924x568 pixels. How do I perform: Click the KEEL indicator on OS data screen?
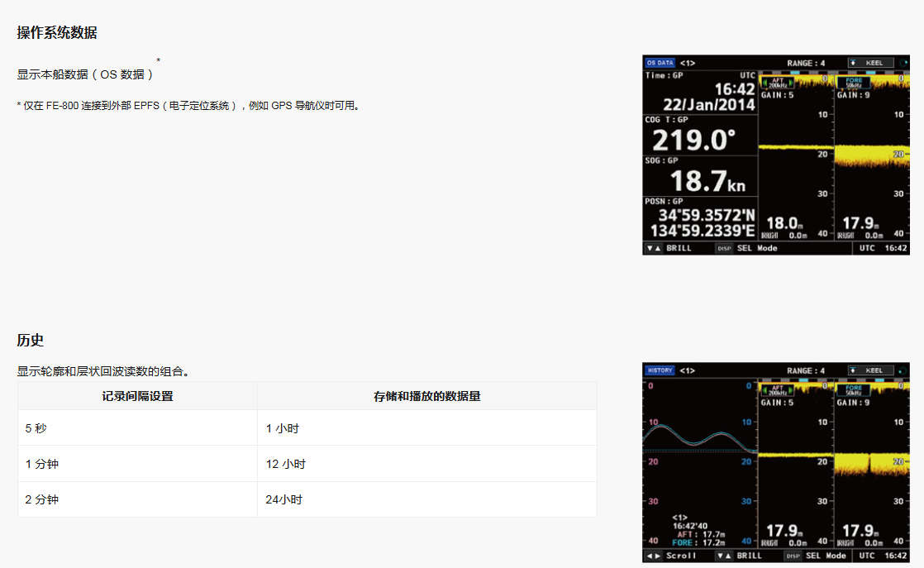pyautogui.click(x=870, y=63)
